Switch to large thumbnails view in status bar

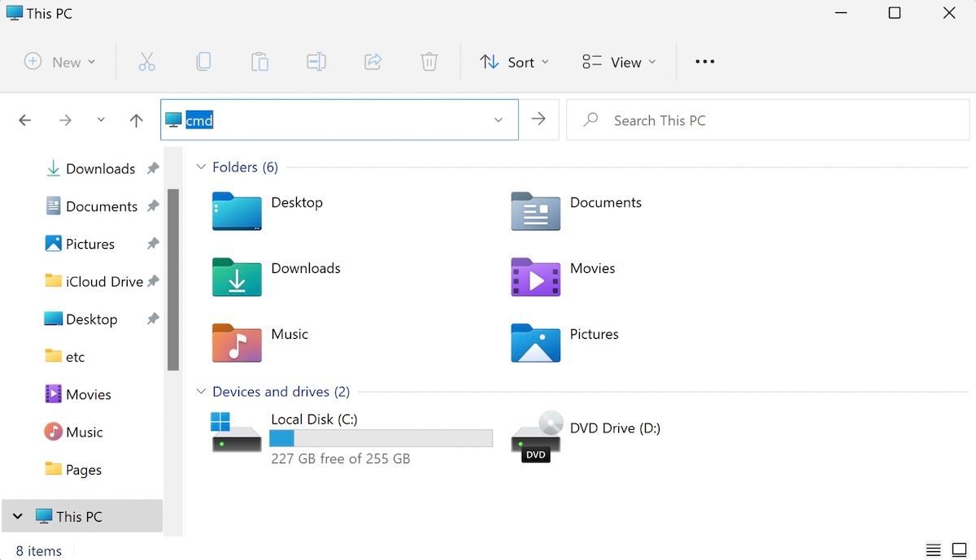[x=960, y=550]
